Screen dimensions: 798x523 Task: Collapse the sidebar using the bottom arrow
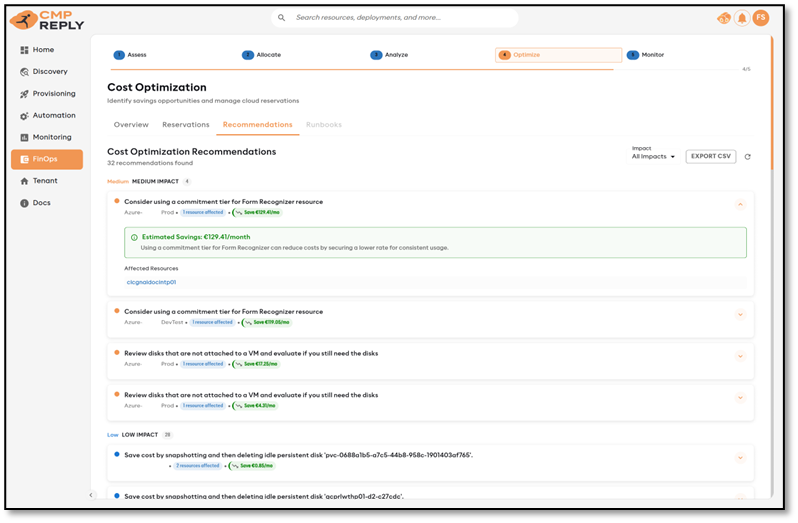(x=91, y=495)
